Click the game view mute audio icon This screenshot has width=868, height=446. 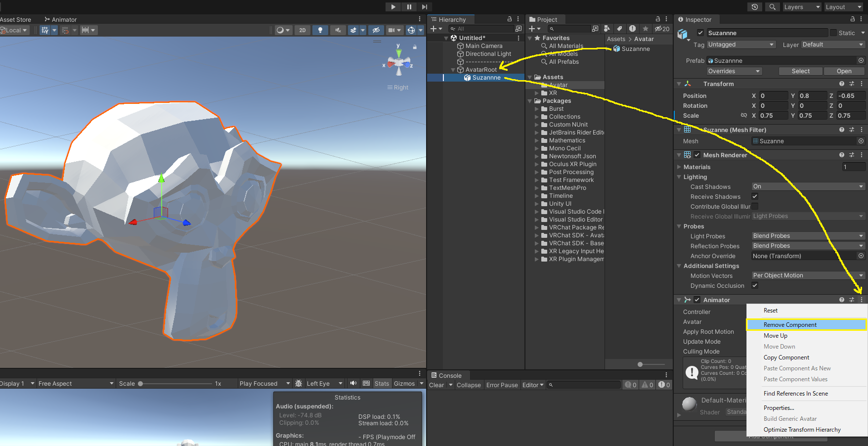click(x=353, y=383)
